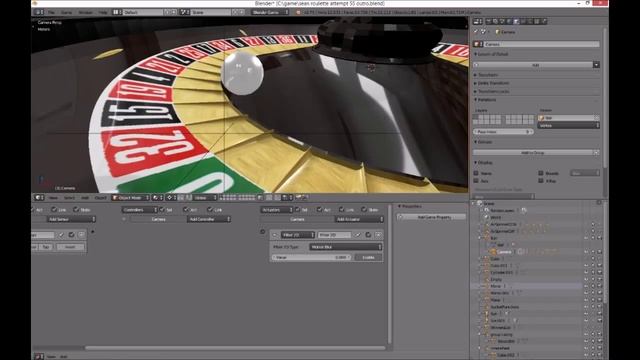The height and width of the screenshot is (360, 640).
Task: Expand the Delta Transform panel
Action: pyautogui.click(x=491, y=83)
